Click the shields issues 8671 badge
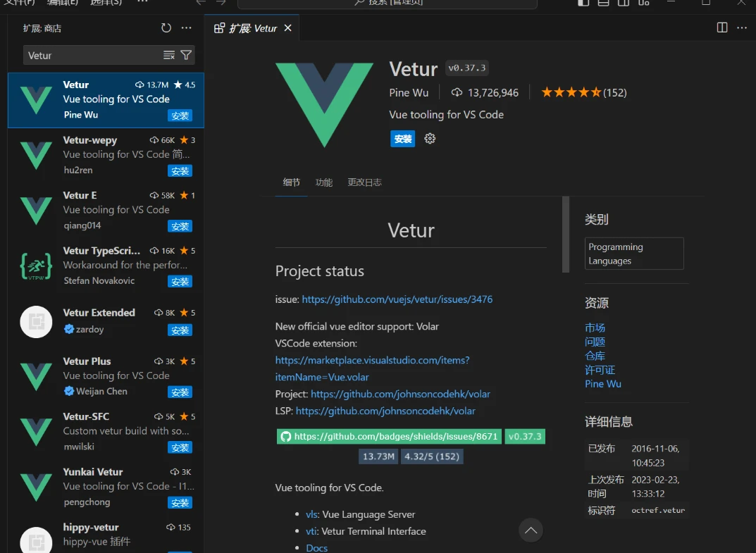The height and width of the screenshot is (553, 756). coord(389,436)
